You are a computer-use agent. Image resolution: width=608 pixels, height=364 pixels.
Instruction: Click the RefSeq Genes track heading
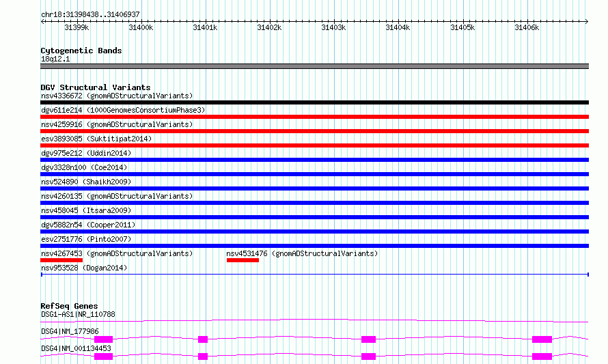(69, 306)
